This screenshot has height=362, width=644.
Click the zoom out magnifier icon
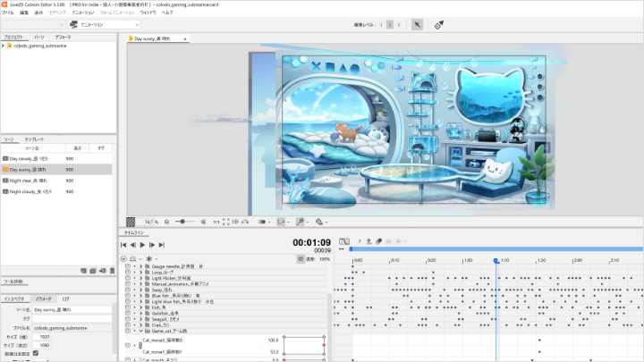(166, 222)
